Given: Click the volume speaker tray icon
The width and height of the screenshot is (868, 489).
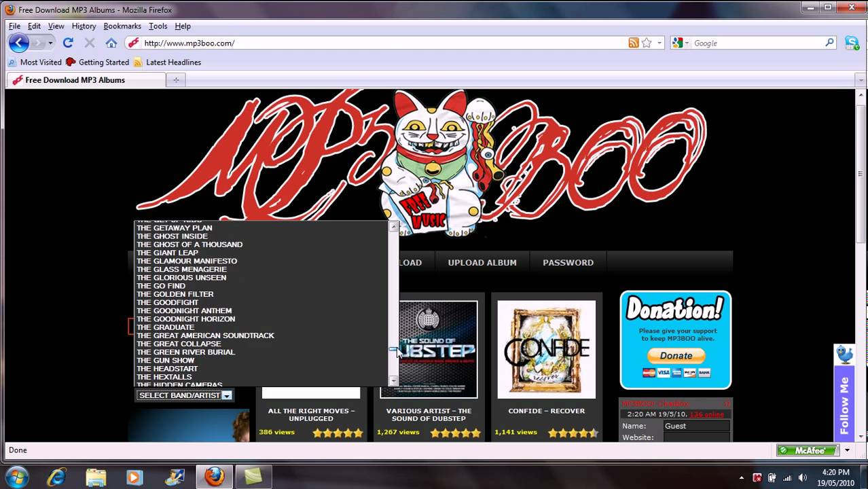Looking at the screenshot, I should click(x=802, y=477).
